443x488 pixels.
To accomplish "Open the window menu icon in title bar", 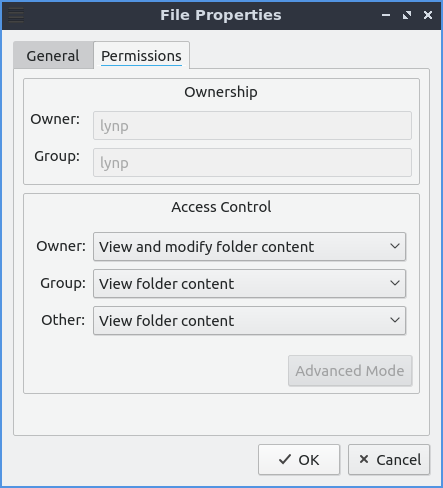I will click(16, 15).
